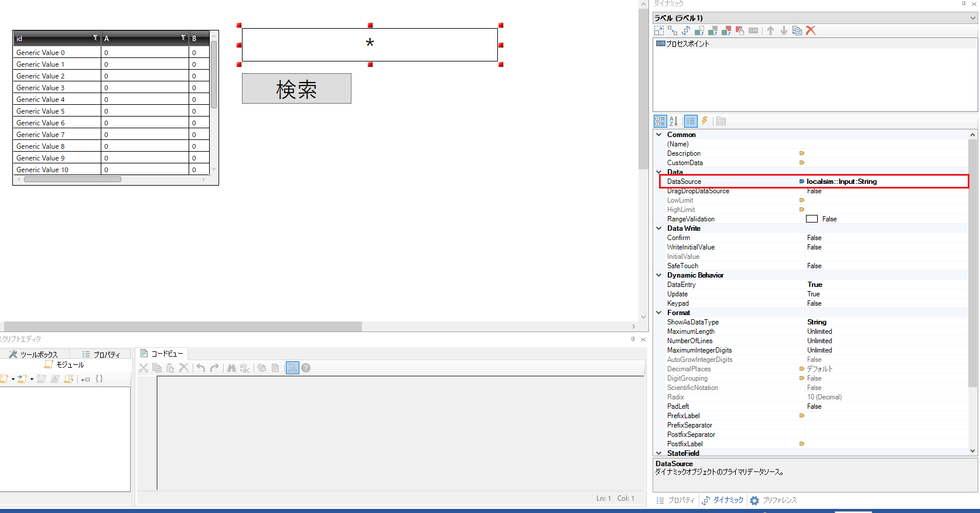Open the import module dropdown arrow
Viewport: 980px width, 513px height.
[32, 379]
